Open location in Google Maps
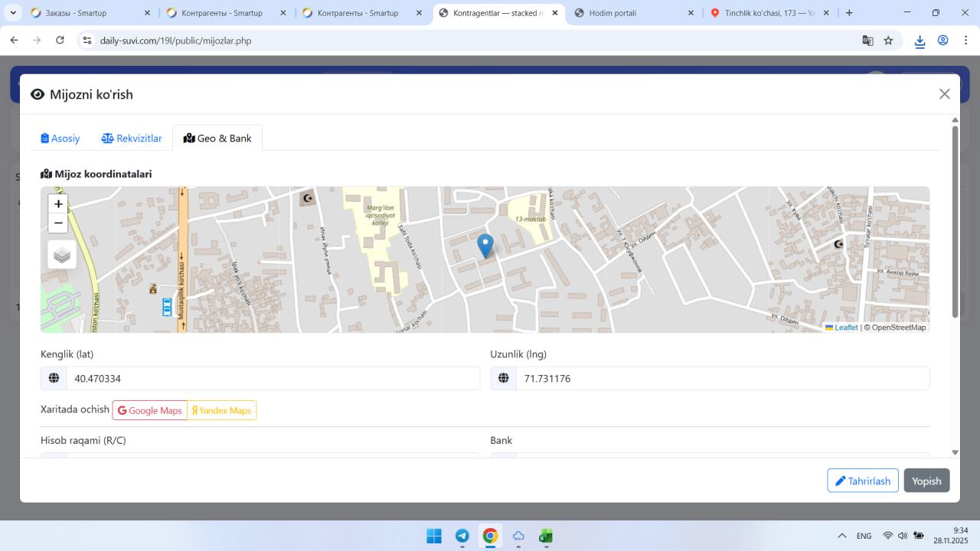Viewport: 980px width, 551px height. click(150, 410)
